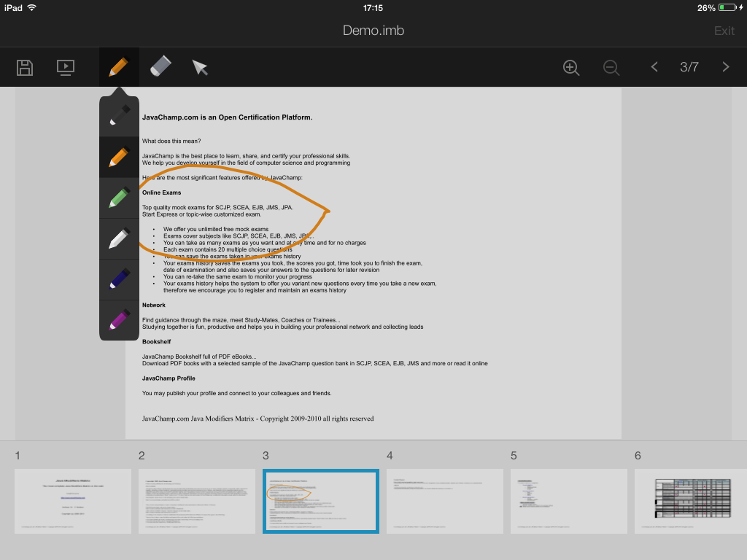Choose the dark blue pencil color
The height and width of the screenshot is (560, 747).
pyautogui.click(x=119, y=280)
